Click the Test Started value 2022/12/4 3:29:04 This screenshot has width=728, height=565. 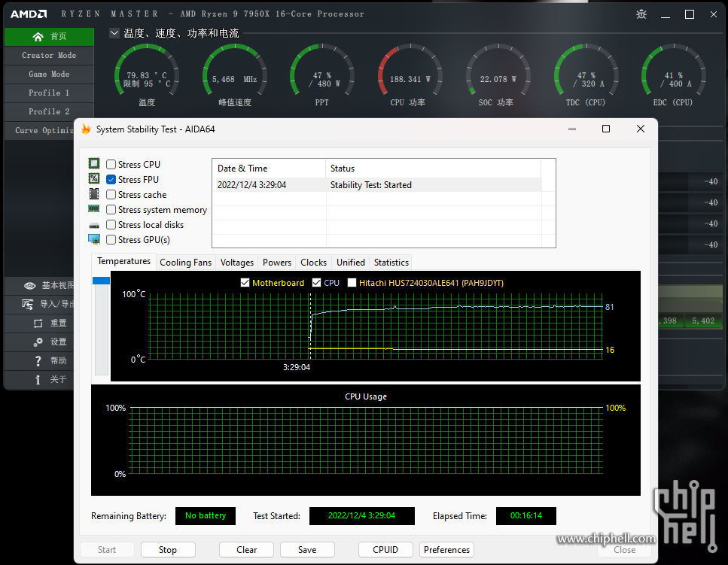(361, 516)
